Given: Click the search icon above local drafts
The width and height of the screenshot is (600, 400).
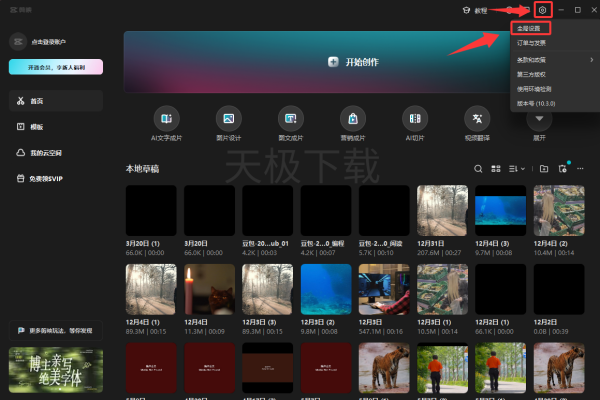Looking at the screenshot, I should 479,169.
